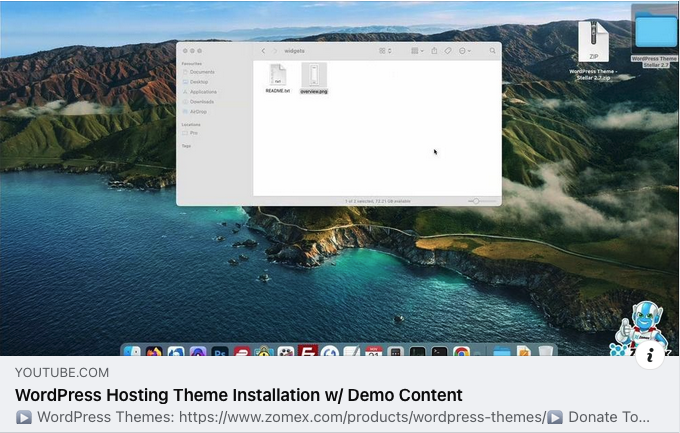This screenshot has width=680, height=433.
Task: Click the info button on the preview
Action: pyautogui.click(x=650, y=355)
